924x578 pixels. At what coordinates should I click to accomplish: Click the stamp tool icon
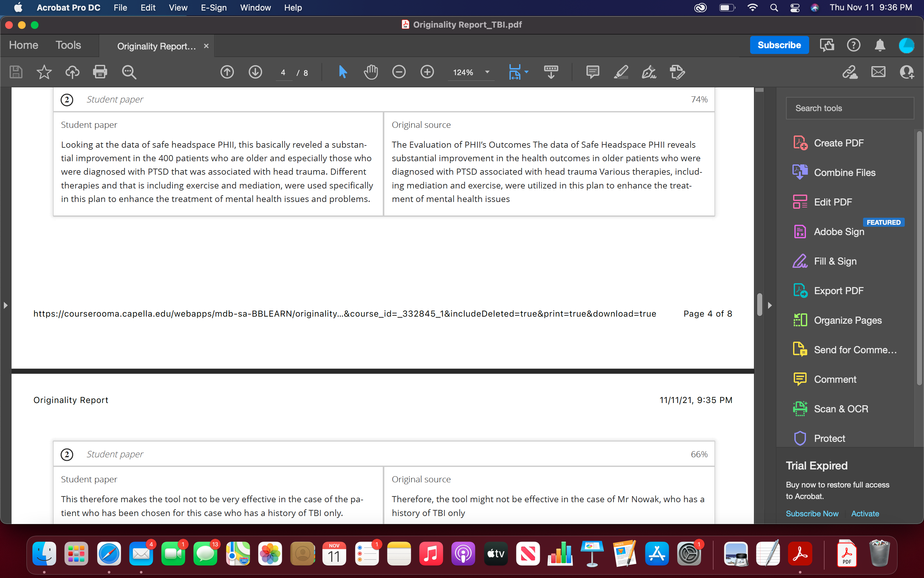pyautogui.click(x=677, y=72)
